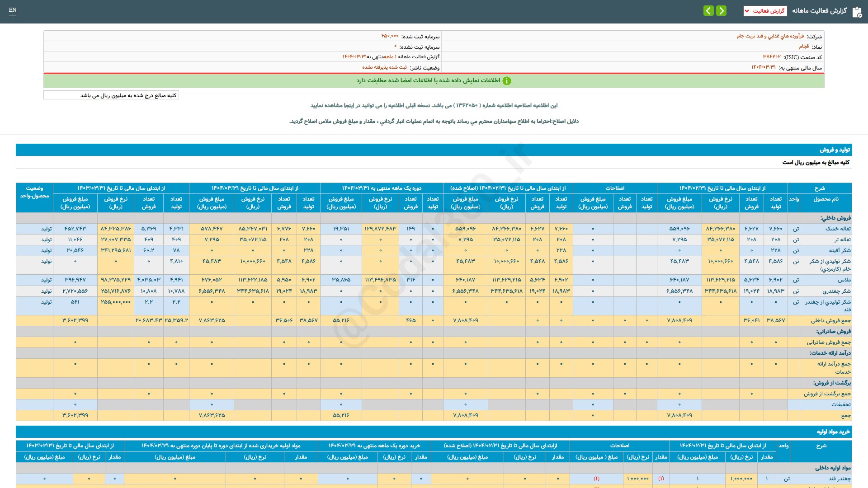Image resolution: width=868 pixels, height=488 pixels.
Task: Click the page title گزارش فعالیت ماهانه
Action: tap(819, 10)
